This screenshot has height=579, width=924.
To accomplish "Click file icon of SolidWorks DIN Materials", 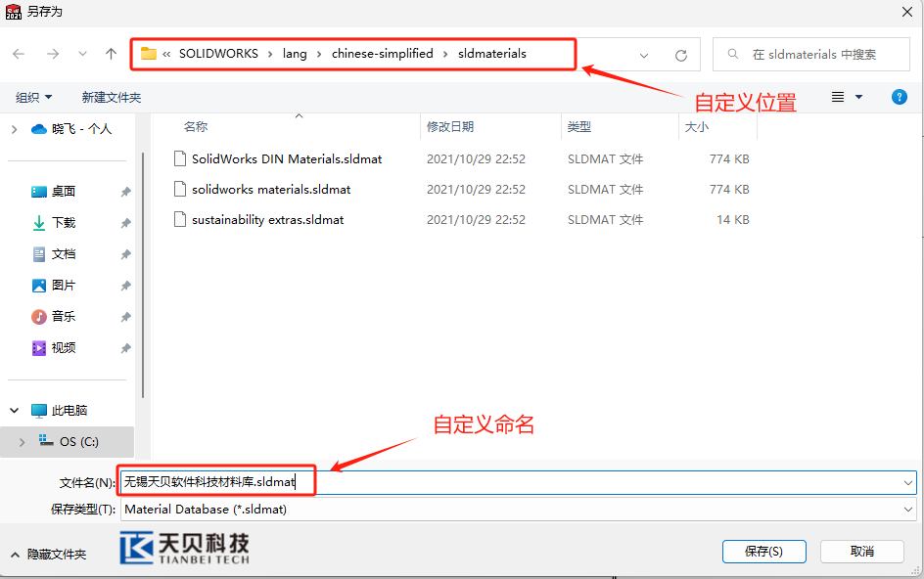I will tap(180, 158).
